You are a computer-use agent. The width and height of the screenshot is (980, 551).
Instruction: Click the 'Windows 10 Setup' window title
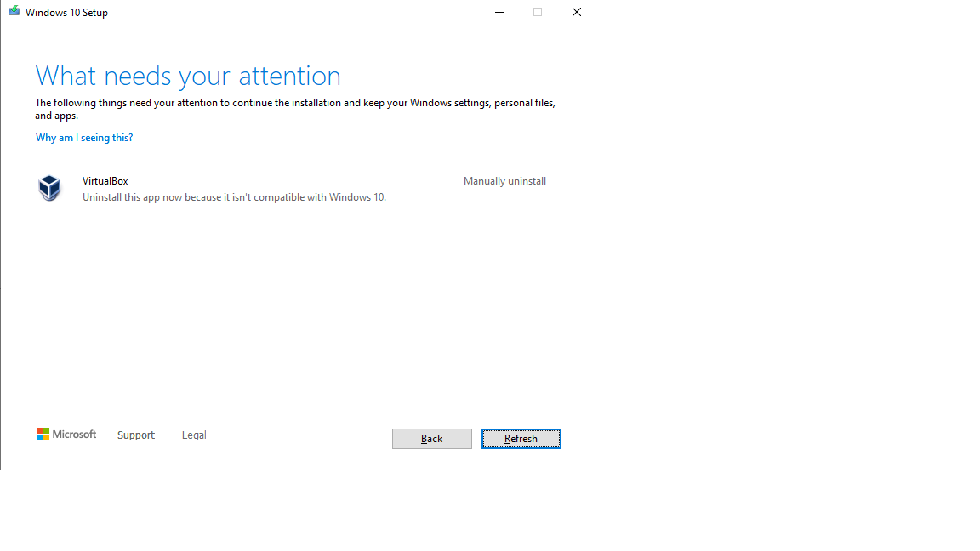(67, 13)
